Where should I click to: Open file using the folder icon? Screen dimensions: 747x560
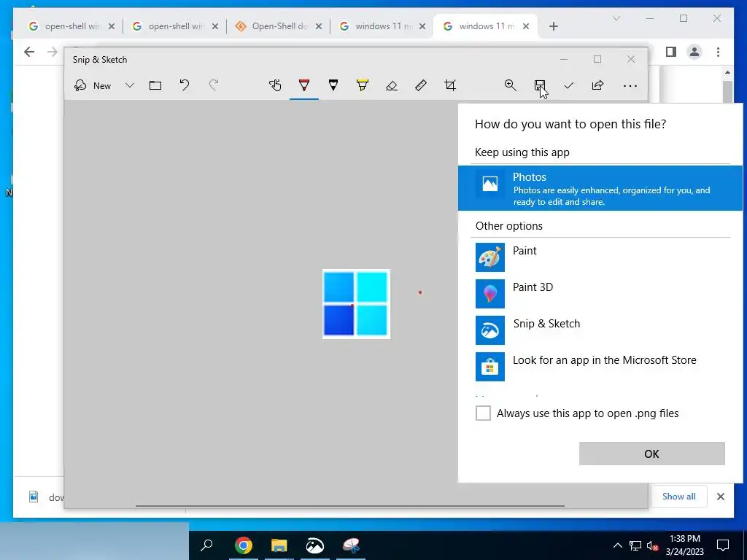point(155,86)
